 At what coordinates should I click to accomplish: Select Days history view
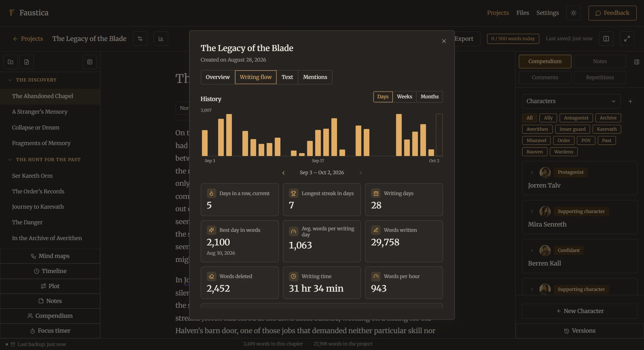pos(383,97)
